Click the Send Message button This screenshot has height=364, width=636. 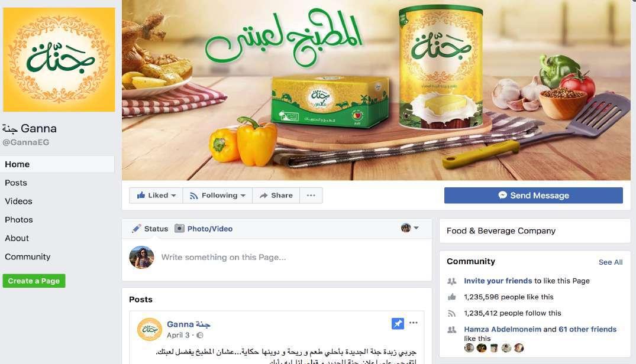pyautogui.click(x=534, y=195)
